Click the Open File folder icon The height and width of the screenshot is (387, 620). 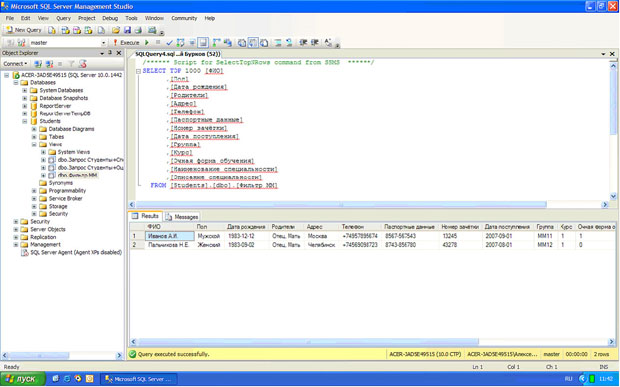[116, 30]
